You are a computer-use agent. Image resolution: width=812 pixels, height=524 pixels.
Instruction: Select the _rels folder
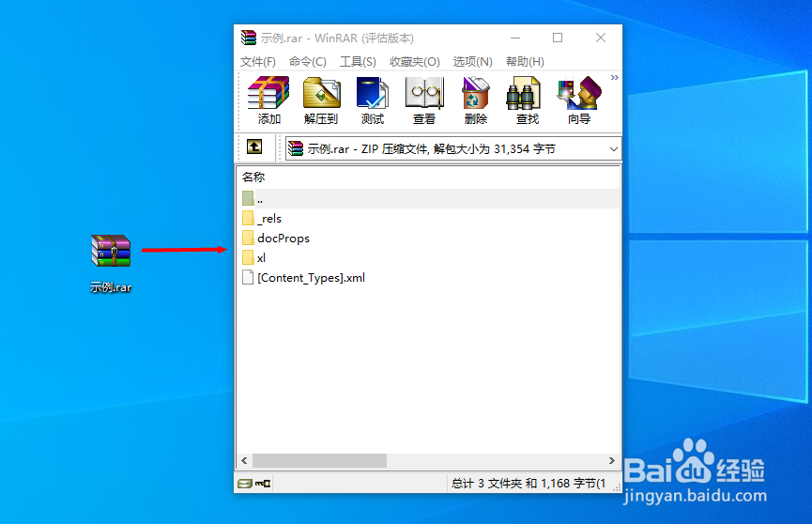(x=262, y=219)
